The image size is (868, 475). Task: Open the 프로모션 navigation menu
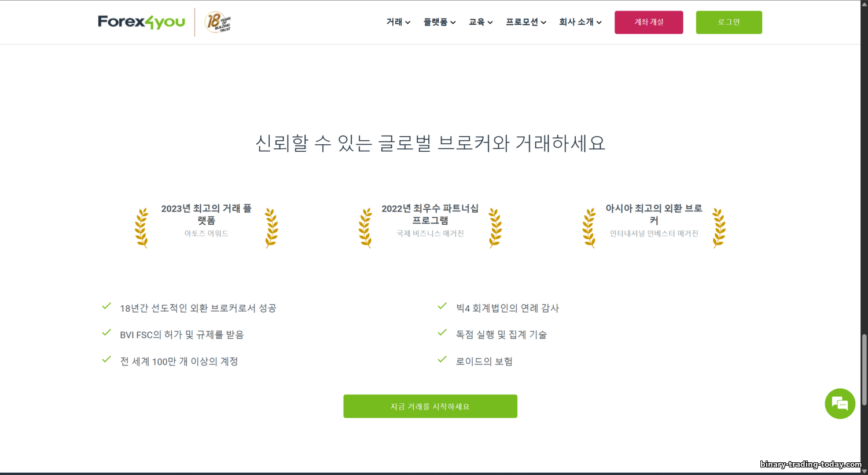click(525, 22)
